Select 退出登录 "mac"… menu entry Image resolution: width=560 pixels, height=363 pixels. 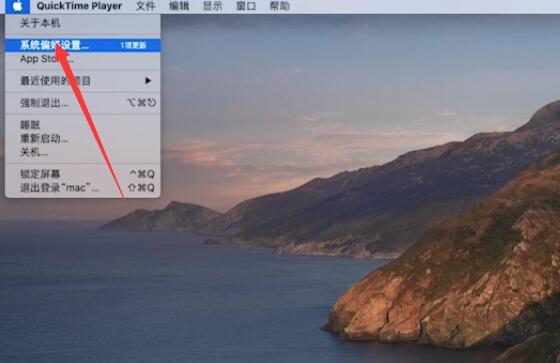82,188
